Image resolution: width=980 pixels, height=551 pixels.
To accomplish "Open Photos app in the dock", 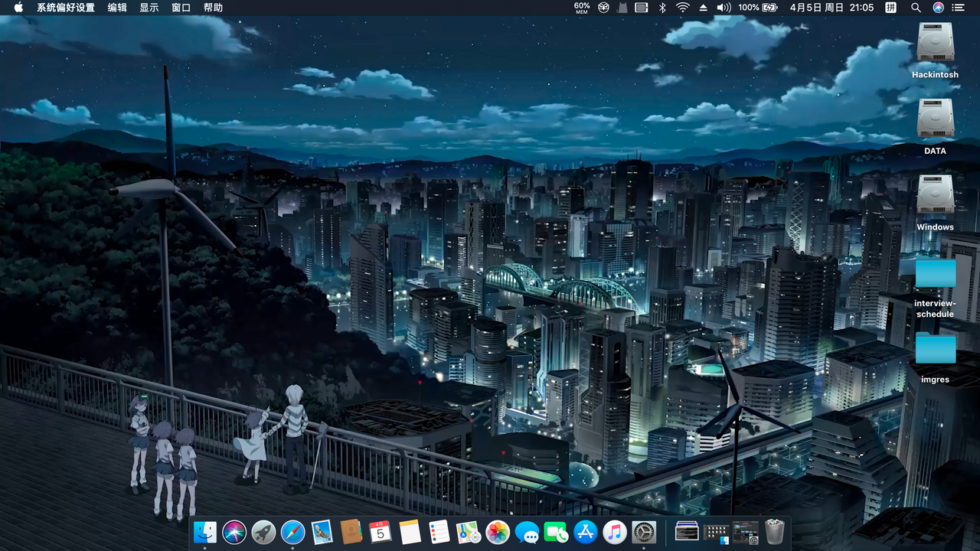I will click(x=498, y=532).
